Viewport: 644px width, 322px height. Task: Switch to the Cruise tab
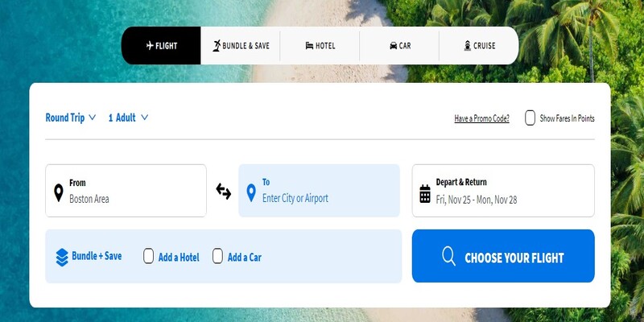click(x=479, y=46)
